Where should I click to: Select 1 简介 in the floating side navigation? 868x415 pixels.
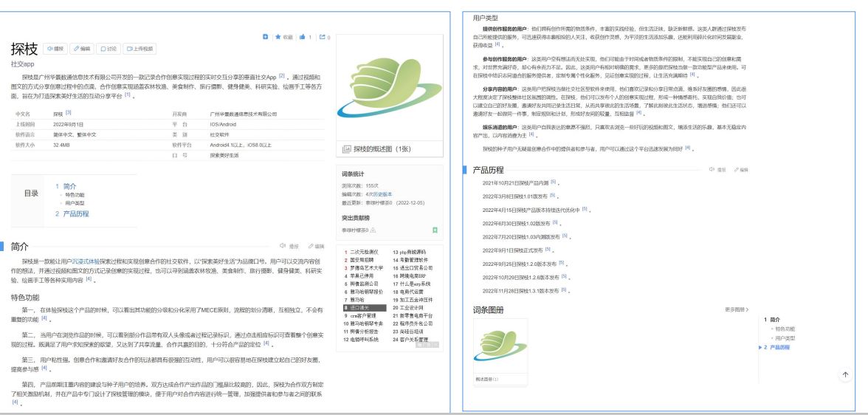click(772, 320)
